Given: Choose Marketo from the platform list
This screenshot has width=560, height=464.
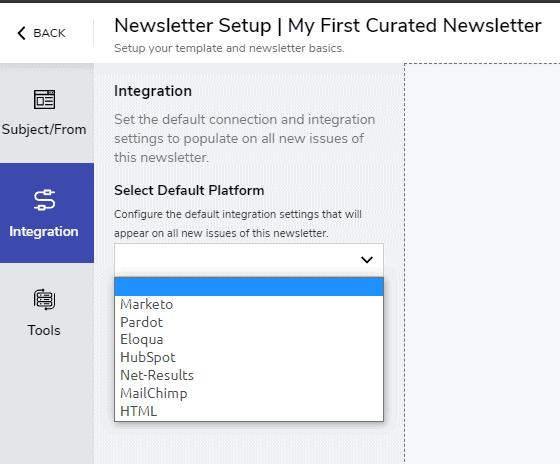Looking at the screenshot, I should [x=249, y=304].
